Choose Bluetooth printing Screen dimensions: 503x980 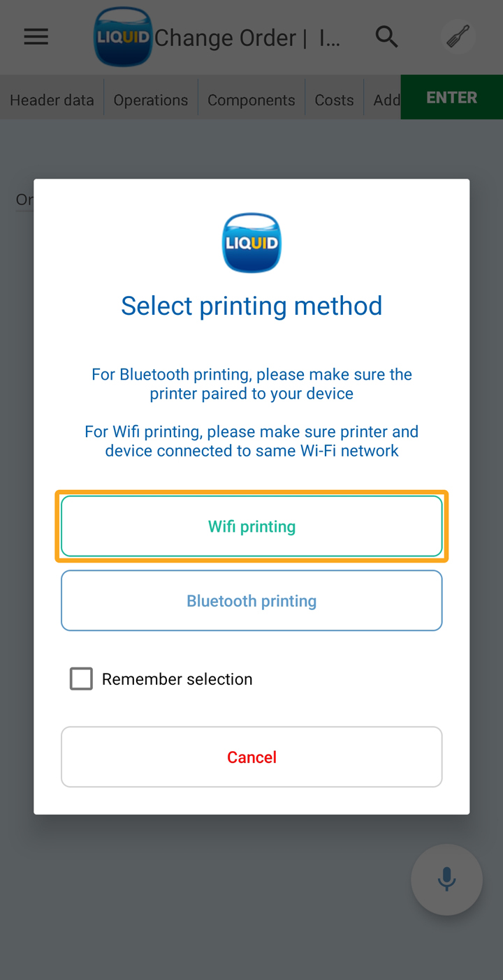point(251,601)
